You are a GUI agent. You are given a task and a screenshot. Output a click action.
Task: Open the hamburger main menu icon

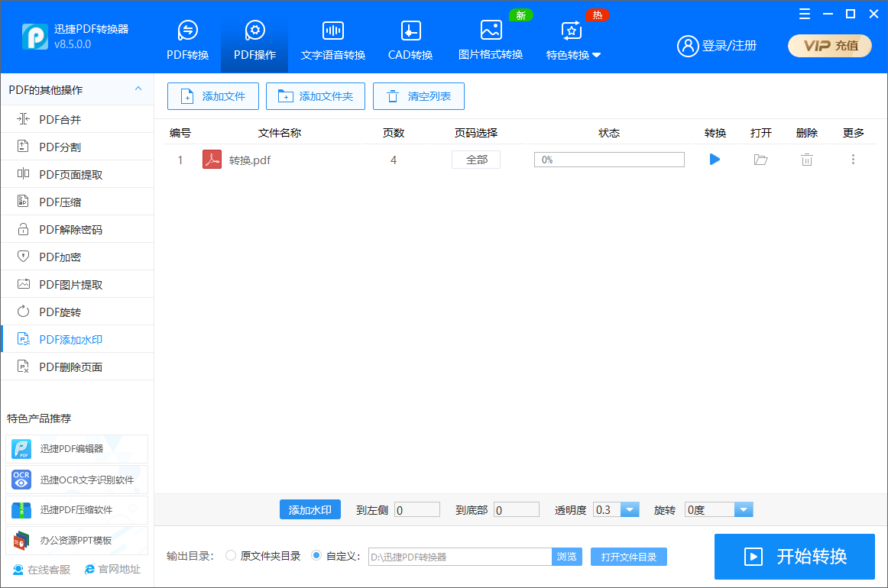804,15
